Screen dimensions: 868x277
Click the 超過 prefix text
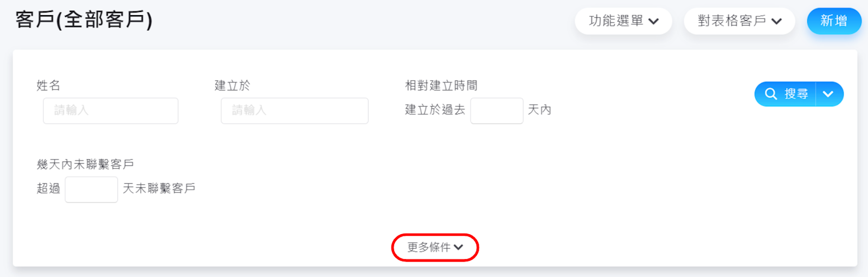[x=48, y=189]
